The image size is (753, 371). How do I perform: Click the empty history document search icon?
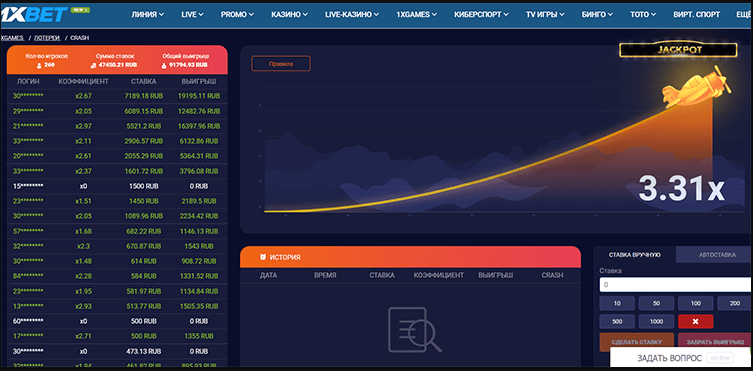414,330
